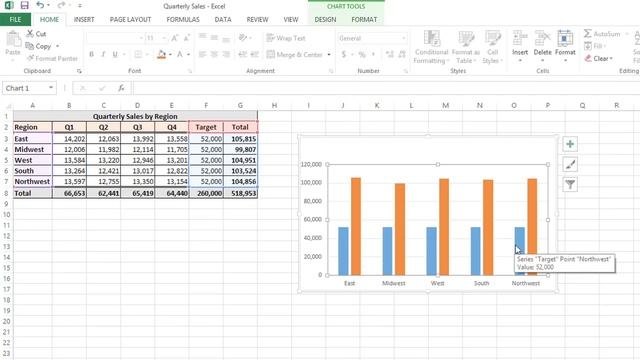Click the Redo arrow icon
Viewport: 640px width, 360px height.
tap(61, 5)
